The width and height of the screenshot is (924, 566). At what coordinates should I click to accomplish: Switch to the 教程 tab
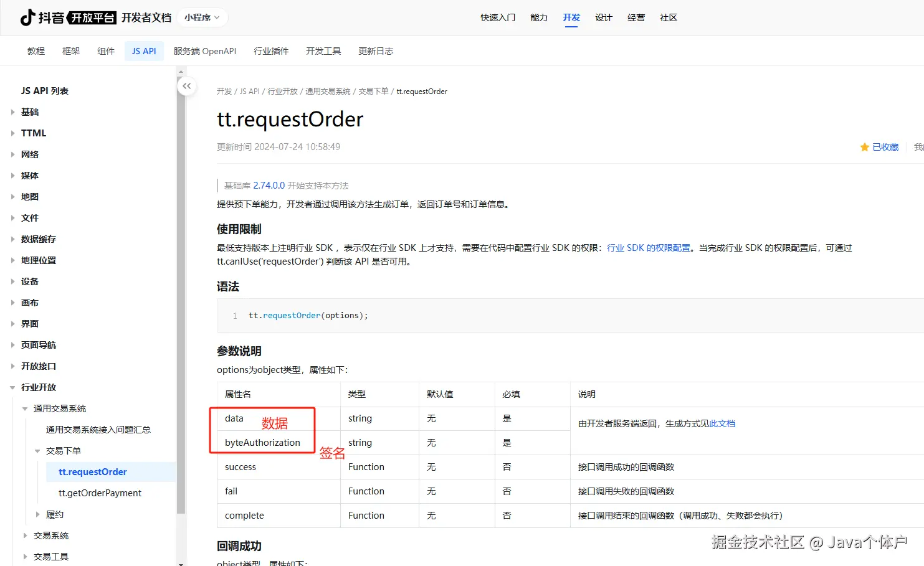point(36,51)
